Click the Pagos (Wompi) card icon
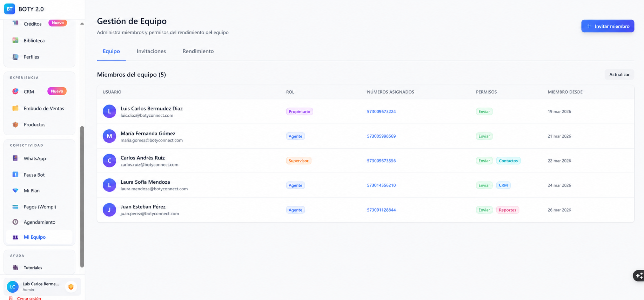This screenshot has width=644, height=300. pyautogui.click(x=15, y=207)
